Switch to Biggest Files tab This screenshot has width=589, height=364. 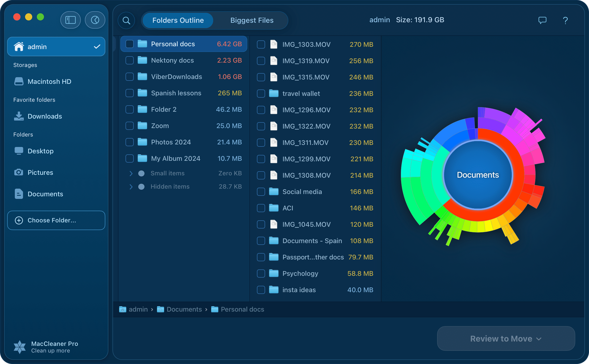pyautogui.click(x=252, y=20)
